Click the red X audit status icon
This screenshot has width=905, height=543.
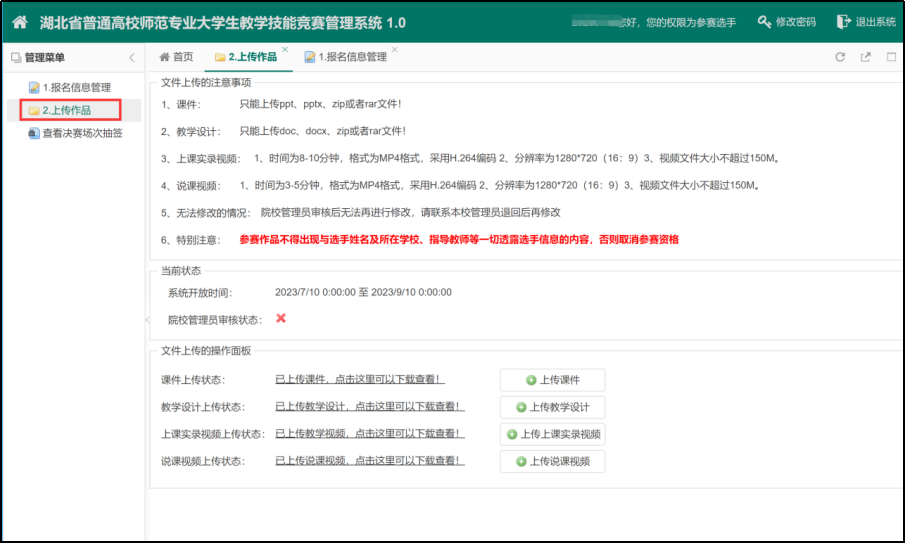coord(281,318)
